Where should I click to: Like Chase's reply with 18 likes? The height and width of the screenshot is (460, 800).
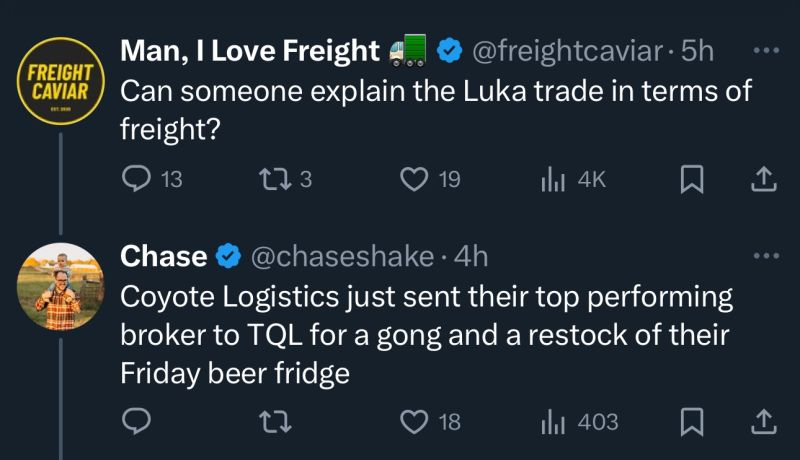coord(414,422)
